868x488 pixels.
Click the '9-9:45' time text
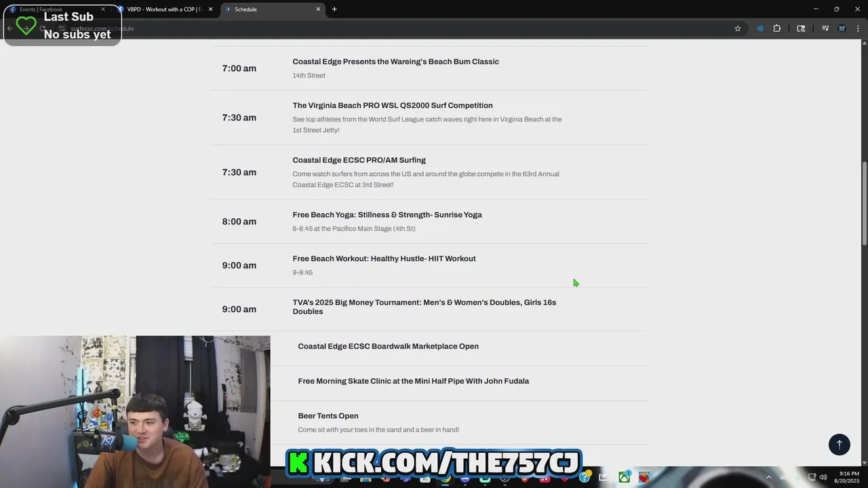coord(302,273)
